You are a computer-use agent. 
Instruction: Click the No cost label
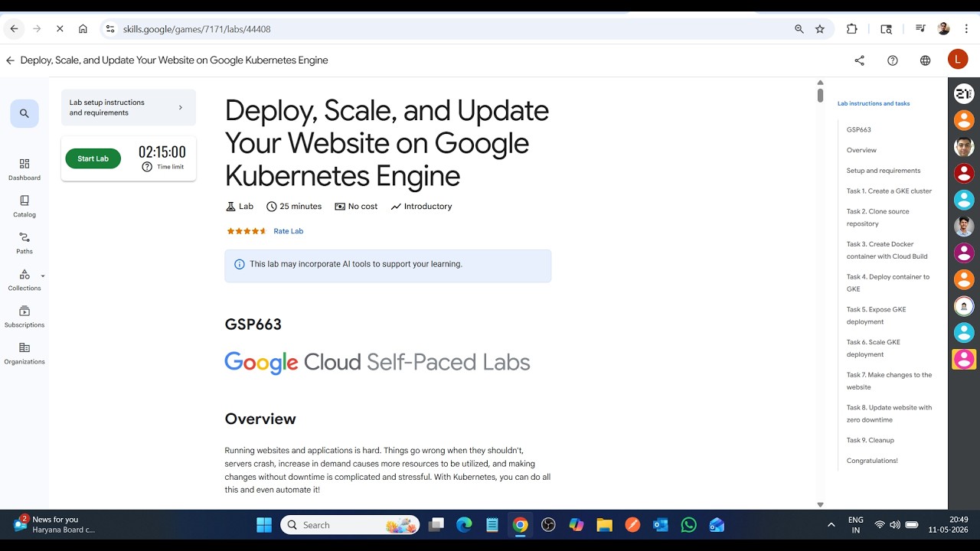point(356,207)
